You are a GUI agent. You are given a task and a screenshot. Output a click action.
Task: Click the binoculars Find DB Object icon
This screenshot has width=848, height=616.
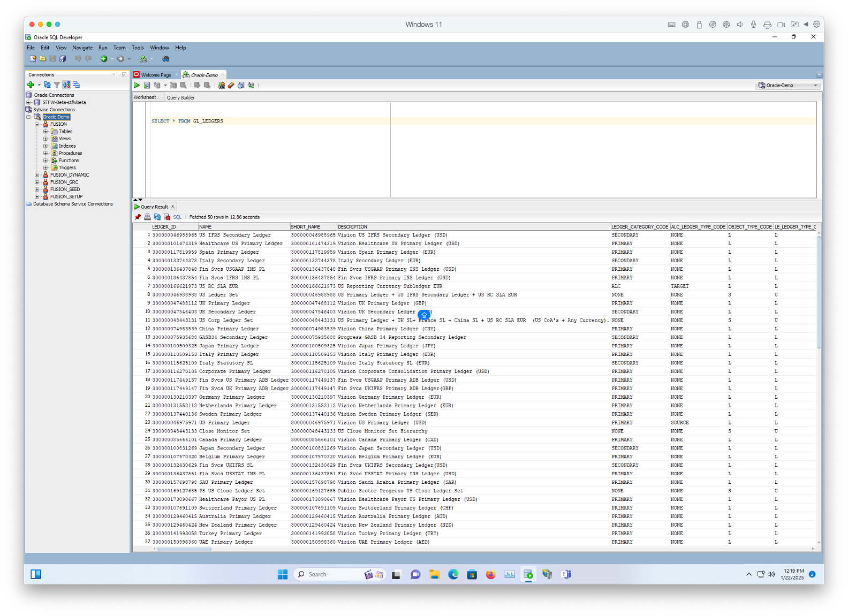click(166, 59)
